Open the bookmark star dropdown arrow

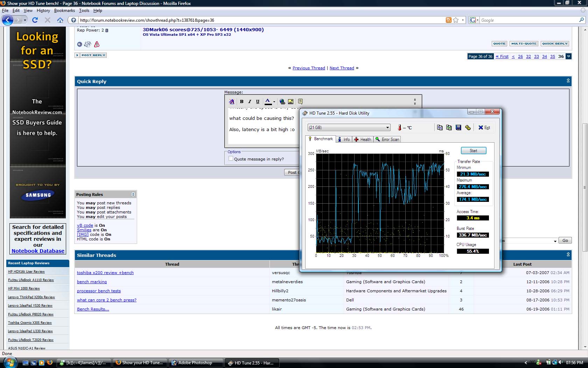tap(463, 20)
